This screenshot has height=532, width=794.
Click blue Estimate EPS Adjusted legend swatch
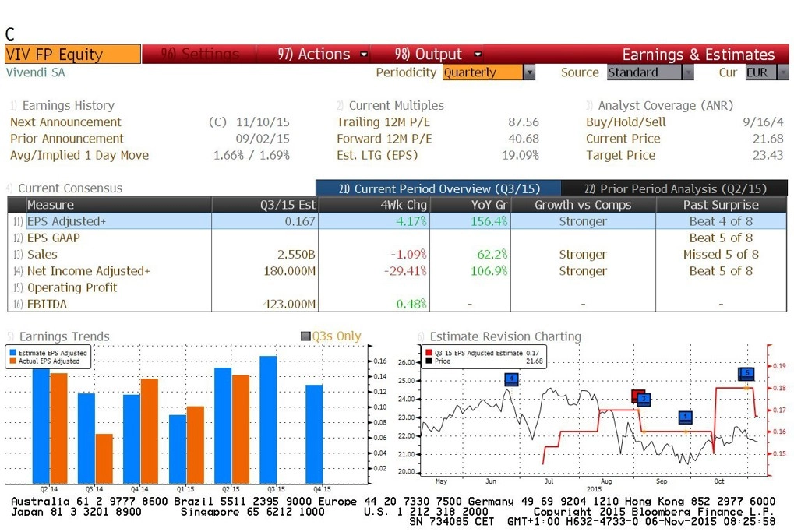12,353
